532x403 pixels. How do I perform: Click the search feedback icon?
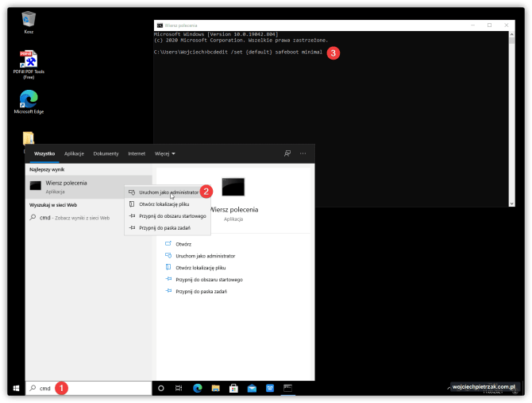coord(287,153)
